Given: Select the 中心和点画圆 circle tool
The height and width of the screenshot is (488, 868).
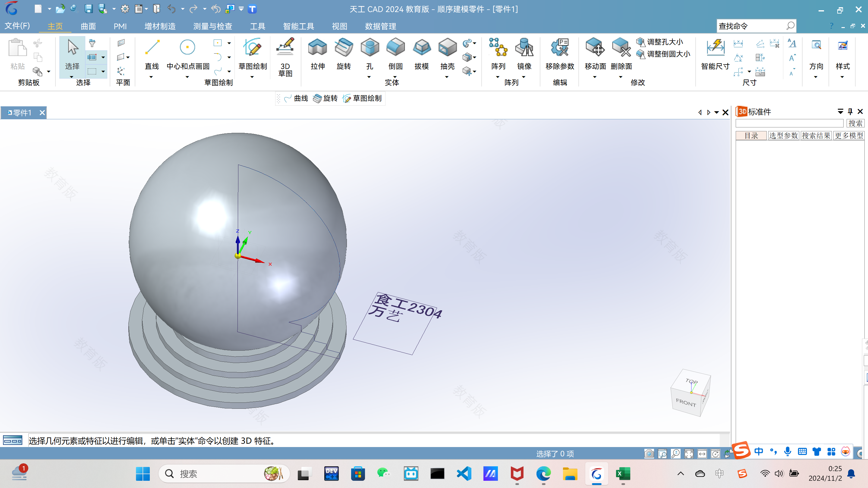Looking at the screenshot, I should [188, 54].
